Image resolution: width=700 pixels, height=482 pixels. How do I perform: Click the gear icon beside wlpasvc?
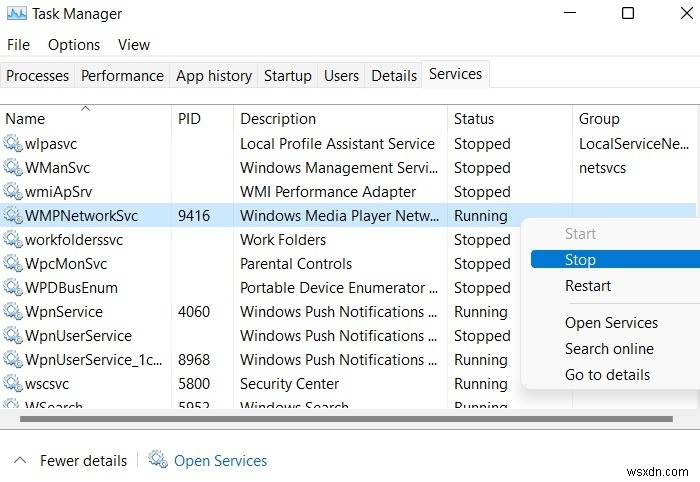(12, 143)
